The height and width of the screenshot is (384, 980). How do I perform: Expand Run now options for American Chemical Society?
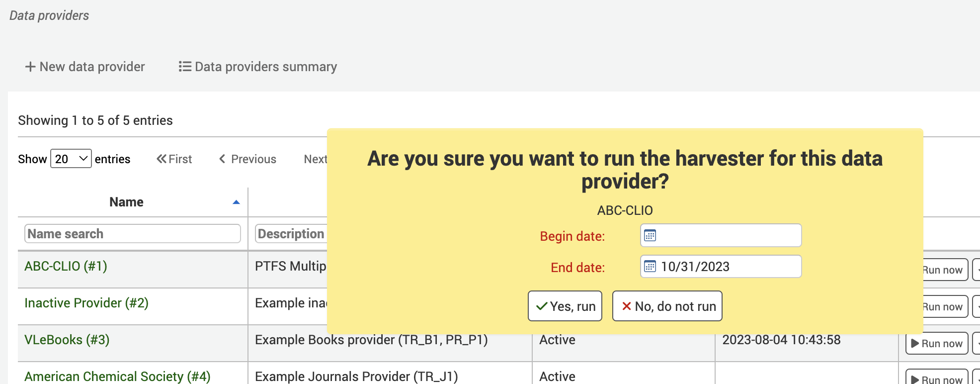pos(979,379)
